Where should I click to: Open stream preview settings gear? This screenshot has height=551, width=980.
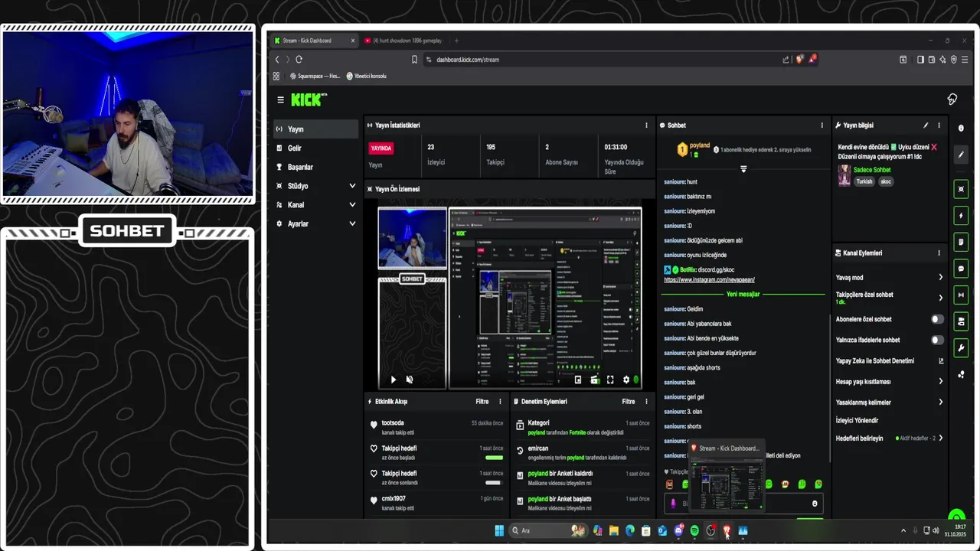tap(626, 380)
